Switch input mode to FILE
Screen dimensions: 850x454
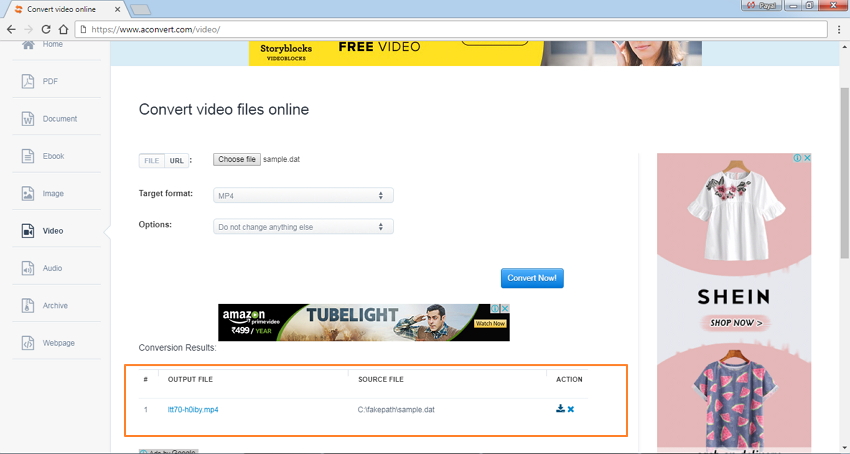point(152,160)
